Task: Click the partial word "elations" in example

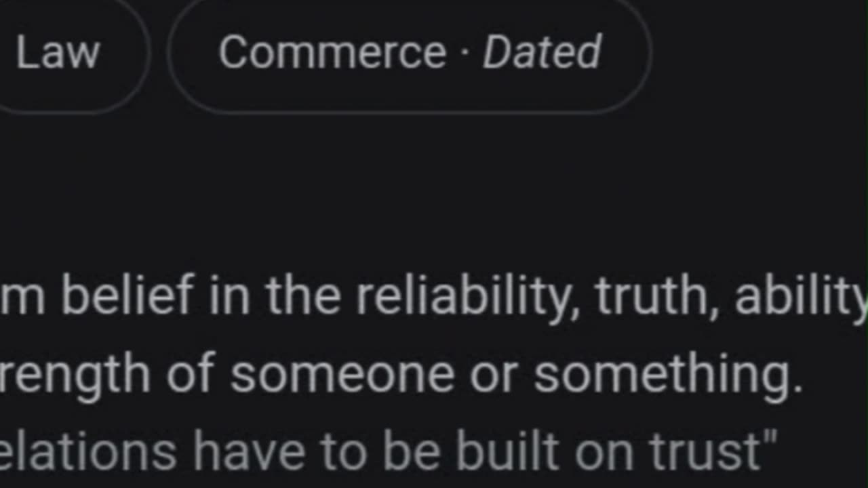Action: tap(88, 451)
